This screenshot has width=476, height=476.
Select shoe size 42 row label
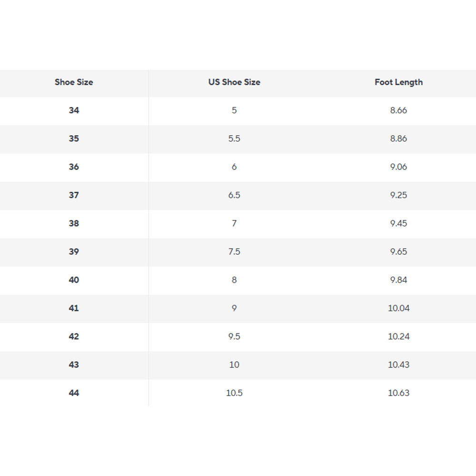(x=74, y=337)
